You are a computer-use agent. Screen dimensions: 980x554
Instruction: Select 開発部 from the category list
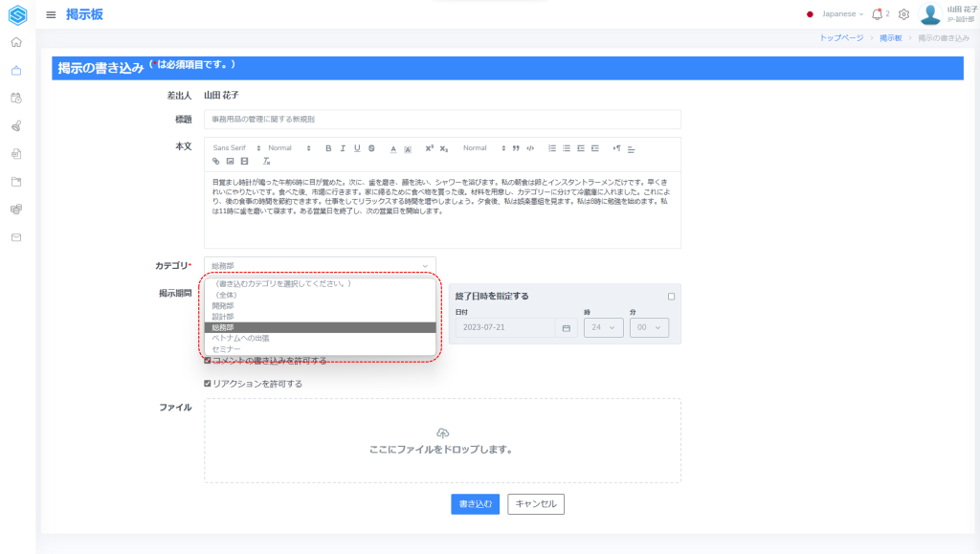[225, 305]
